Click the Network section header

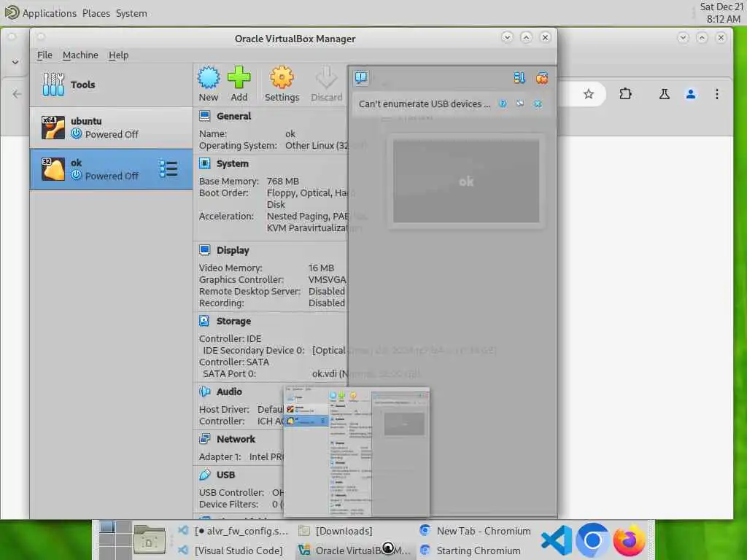pos(236,438)
